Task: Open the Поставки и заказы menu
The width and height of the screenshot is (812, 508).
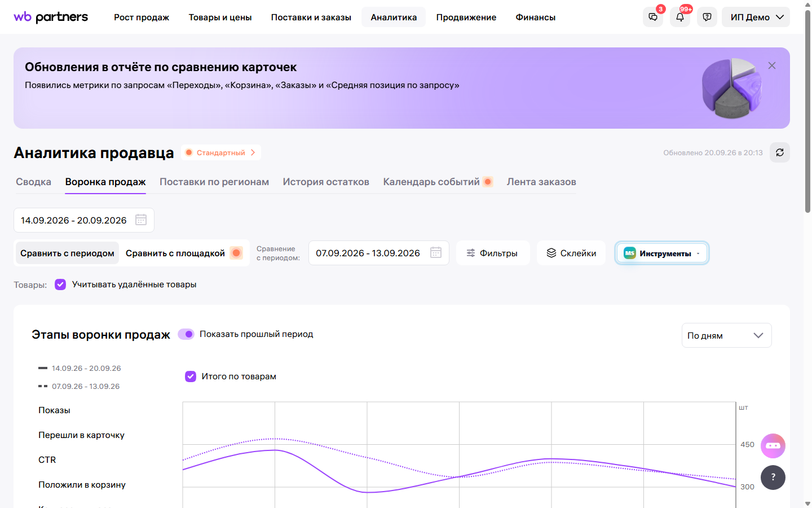Action: 311,17
